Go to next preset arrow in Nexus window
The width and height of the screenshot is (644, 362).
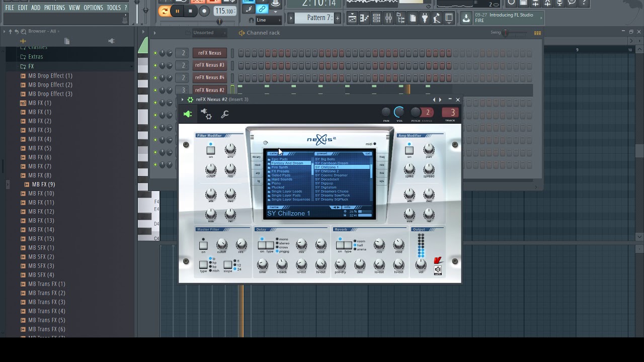[x=440, y=100]
